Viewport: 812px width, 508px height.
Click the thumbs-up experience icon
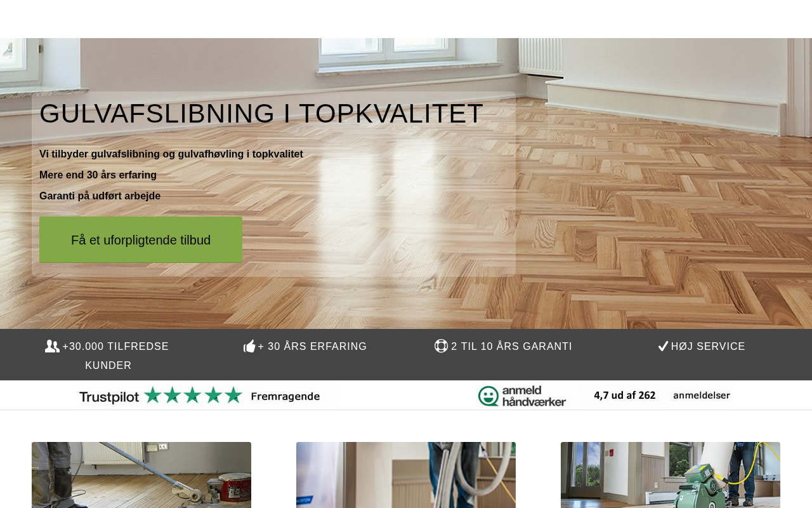click(x=249, y=346)
